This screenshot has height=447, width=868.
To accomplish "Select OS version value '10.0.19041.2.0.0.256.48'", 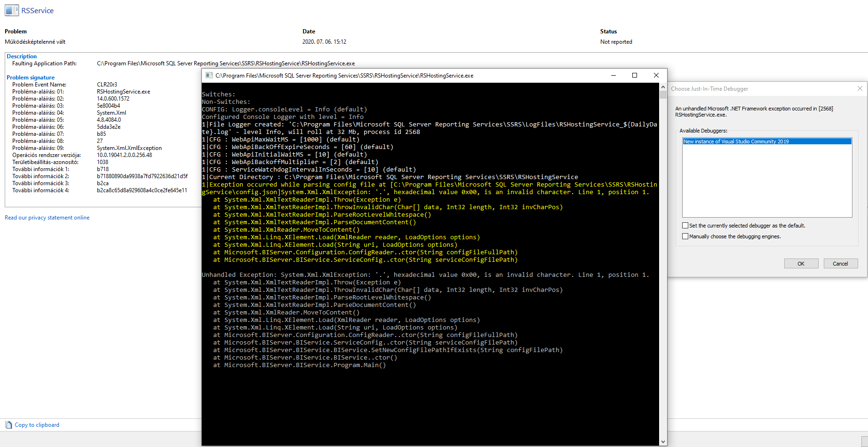I will (x=124, y=155).
